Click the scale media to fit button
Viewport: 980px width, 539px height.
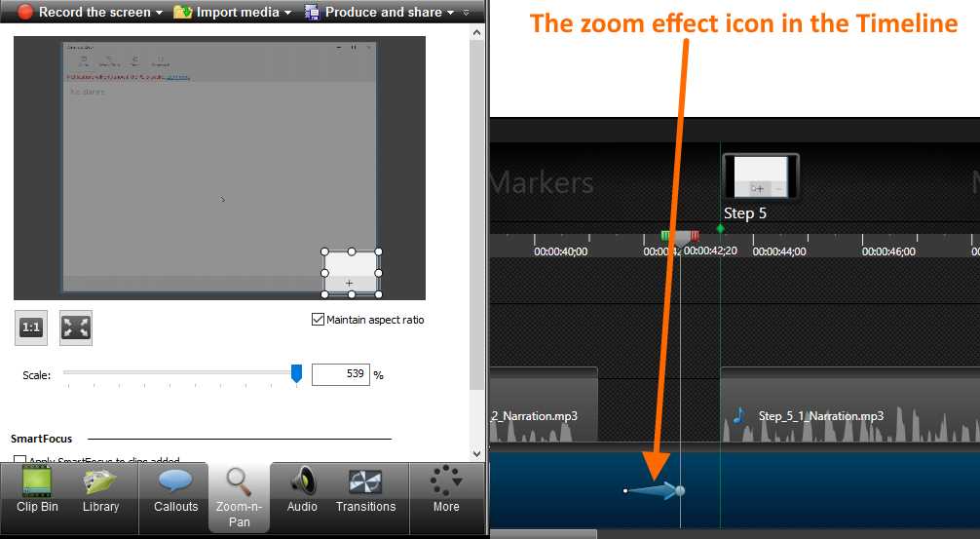pyautogui.click(x=76, y=327)
